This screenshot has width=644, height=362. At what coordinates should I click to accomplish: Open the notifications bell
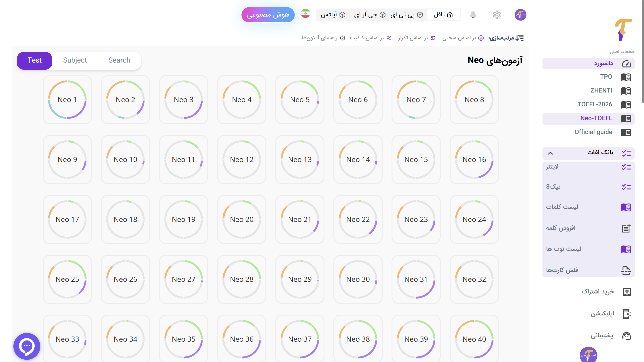tap(473, 15)
